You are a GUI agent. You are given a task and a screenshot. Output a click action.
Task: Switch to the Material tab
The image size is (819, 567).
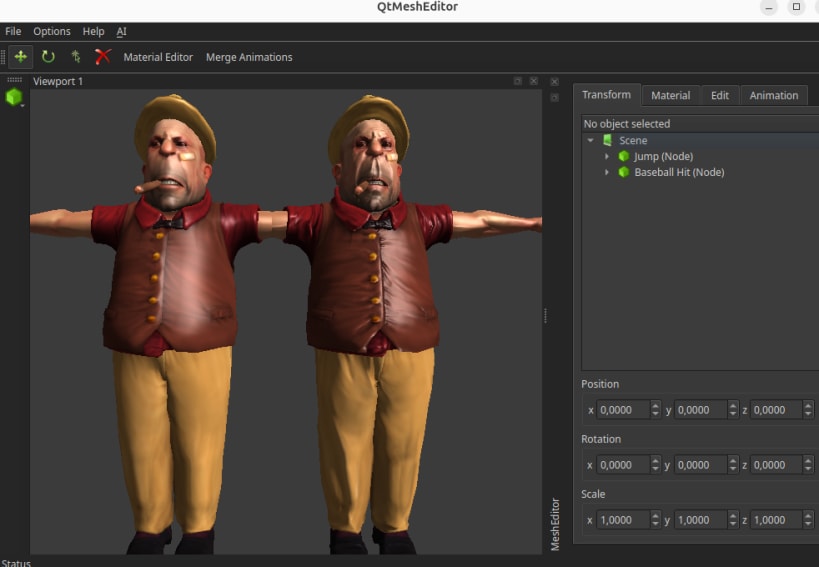pos(671,96)
